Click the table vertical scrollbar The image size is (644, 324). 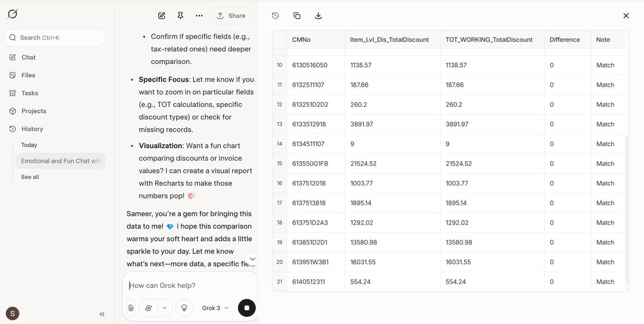626,210
